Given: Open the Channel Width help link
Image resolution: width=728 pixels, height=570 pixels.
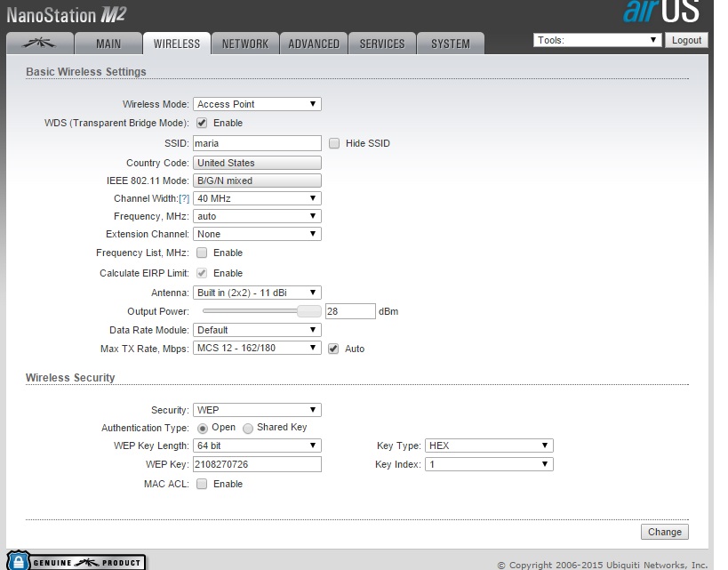Looking at the screenshot, I should pyautogui.click(x=184, y=199).
